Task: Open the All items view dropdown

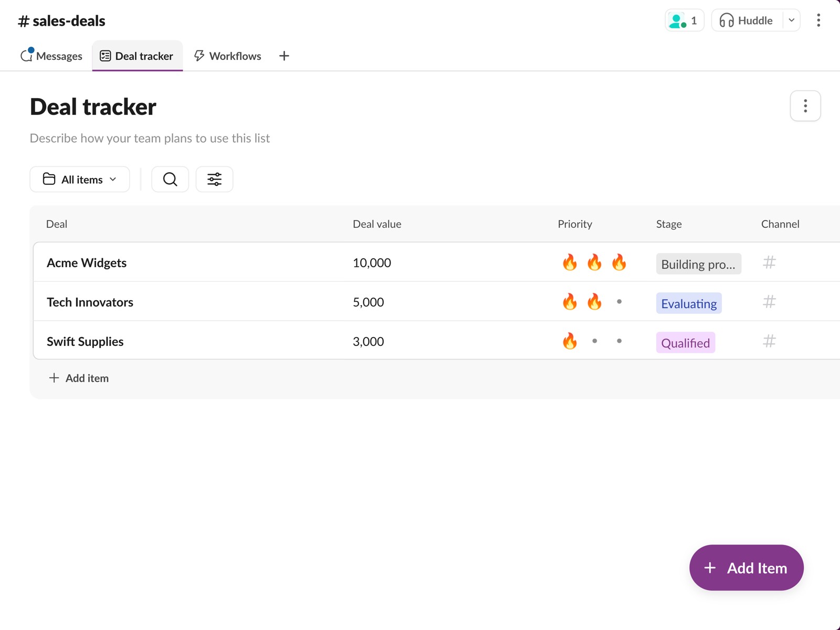Action: (80, 180)
